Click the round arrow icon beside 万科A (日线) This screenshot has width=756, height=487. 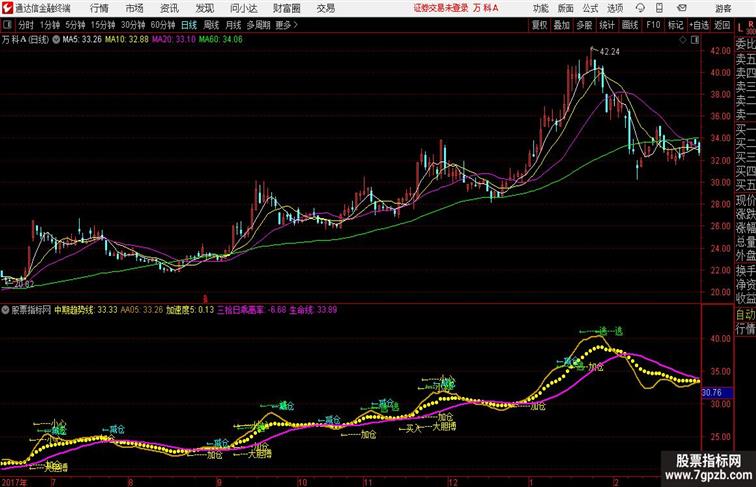(x=56, y=40)
